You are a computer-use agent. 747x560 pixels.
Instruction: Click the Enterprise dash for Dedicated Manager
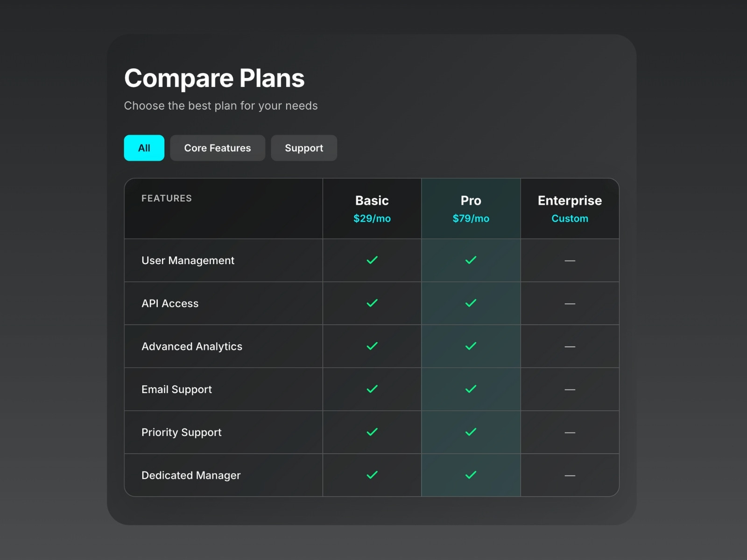tap(570, 476)
